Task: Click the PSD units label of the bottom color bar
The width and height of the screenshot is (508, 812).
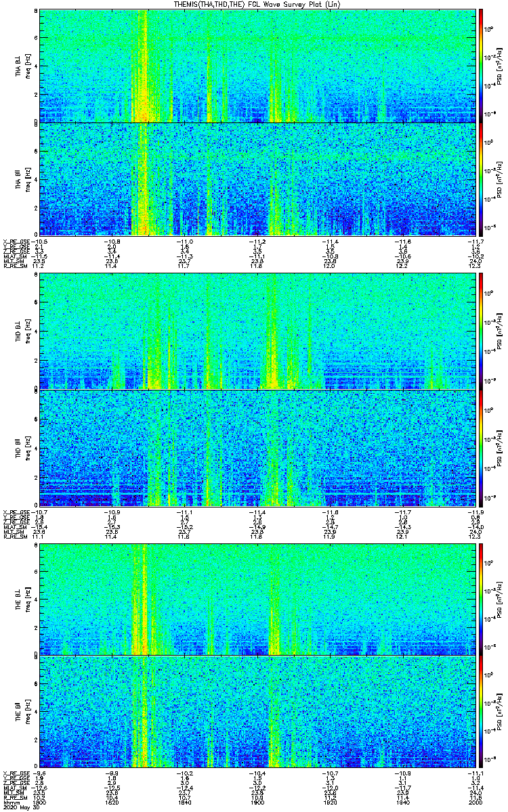Action: coord(500,711)
